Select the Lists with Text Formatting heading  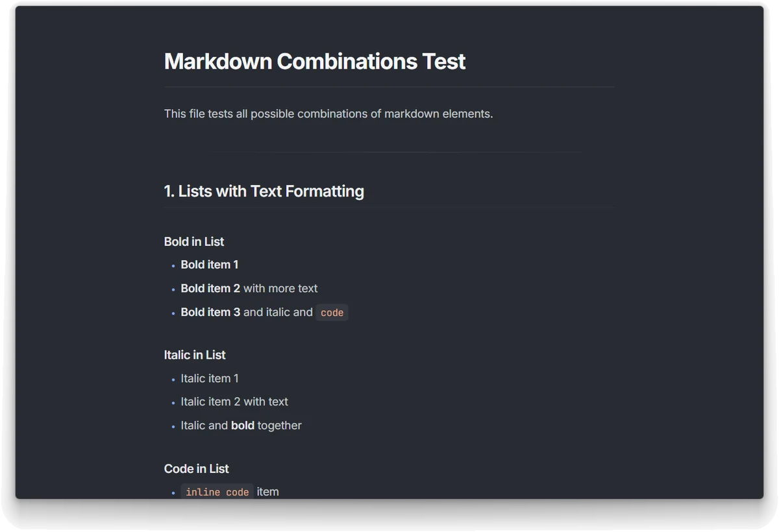(264, 191)
